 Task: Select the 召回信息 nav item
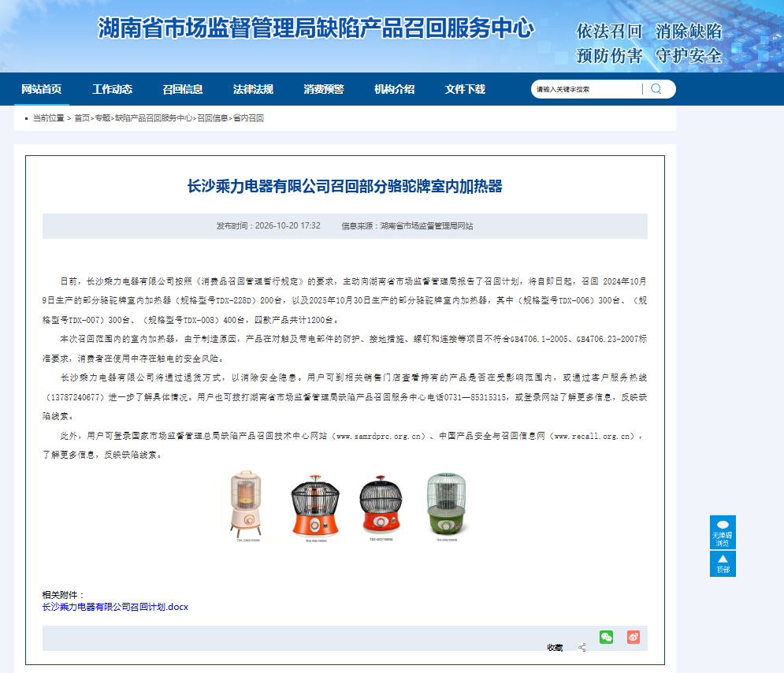pos(183,89)
